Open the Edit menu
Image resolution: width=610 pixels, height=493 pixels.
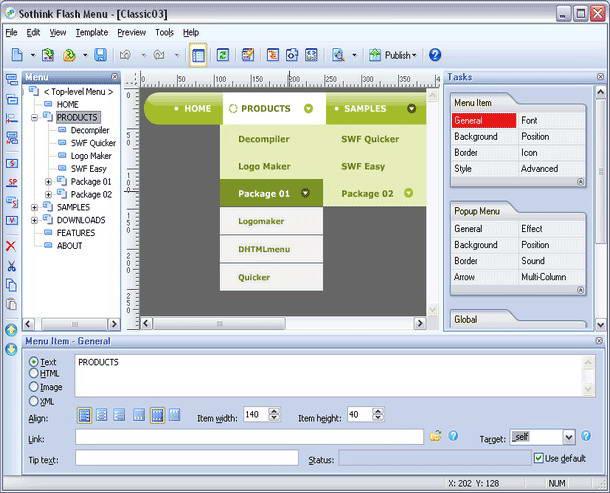tap(33, 32)
